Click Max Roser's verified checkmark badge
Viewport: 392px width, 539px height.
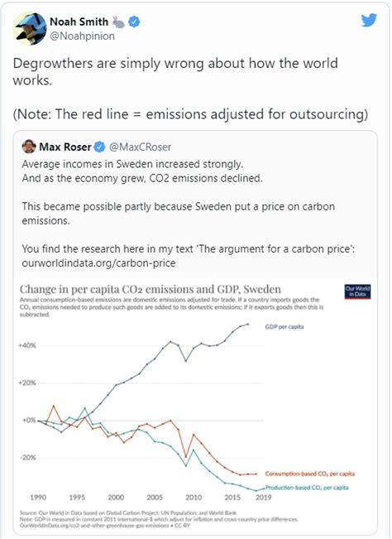coord(100,147)
